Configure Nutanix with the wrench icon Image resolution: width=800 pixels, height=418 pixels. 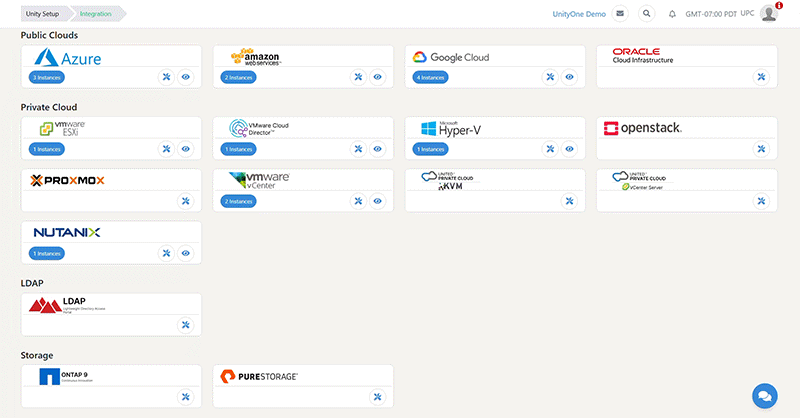tap(166, 253)
